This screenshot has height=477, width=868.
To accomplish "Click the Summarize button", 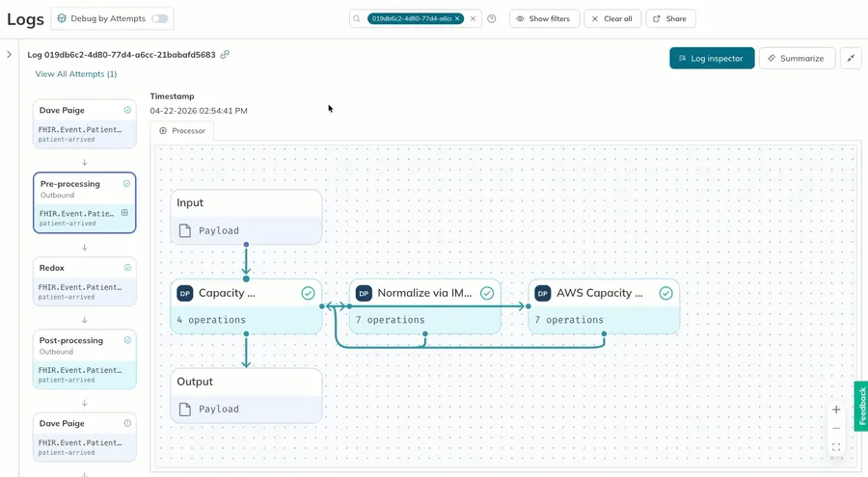I will pos(797,58).
